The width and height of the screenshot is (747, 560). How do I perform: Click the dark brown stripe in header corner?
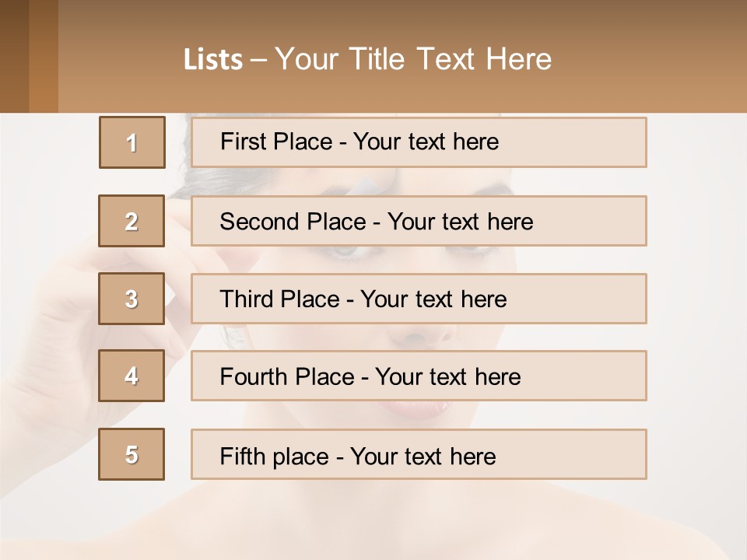(x=14, y=56)
